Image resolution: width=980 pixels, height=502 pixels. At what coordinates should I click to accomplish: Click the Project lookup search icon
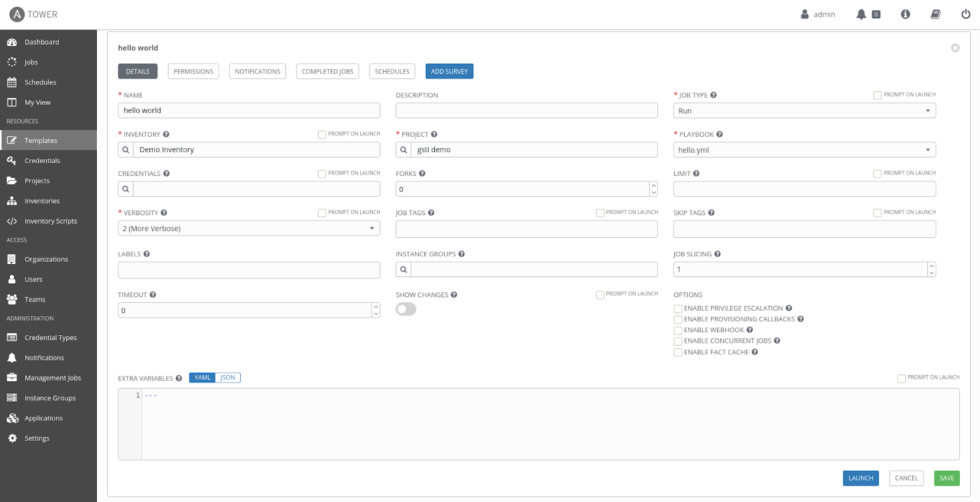[x=404, y=150]
